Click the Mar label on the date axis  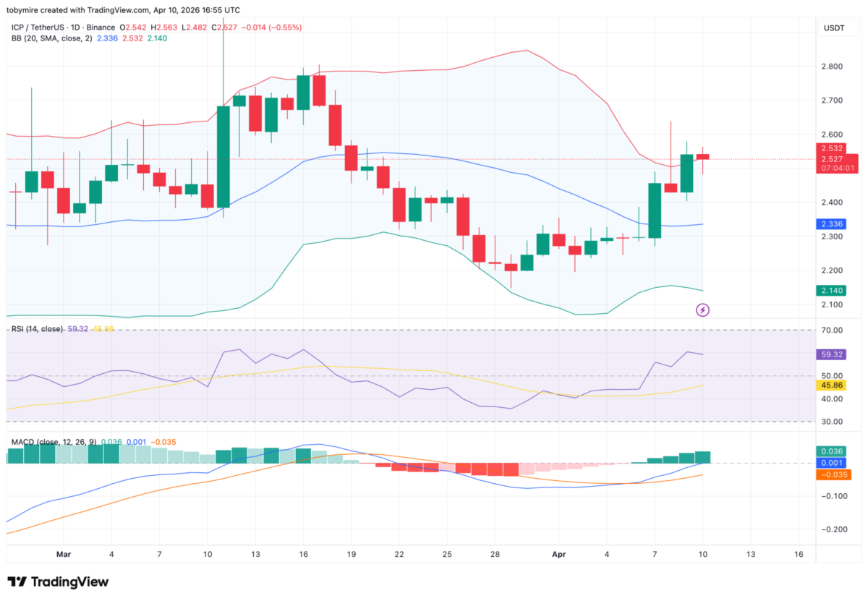(x=64, y=554)
